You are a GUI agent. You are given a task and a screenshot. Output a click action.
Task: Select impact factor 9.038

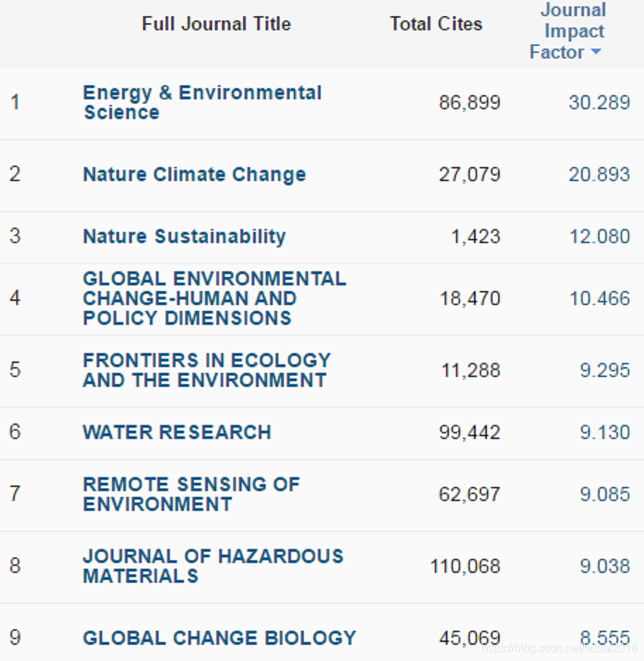pyautogui.click(x=605, y=566)
